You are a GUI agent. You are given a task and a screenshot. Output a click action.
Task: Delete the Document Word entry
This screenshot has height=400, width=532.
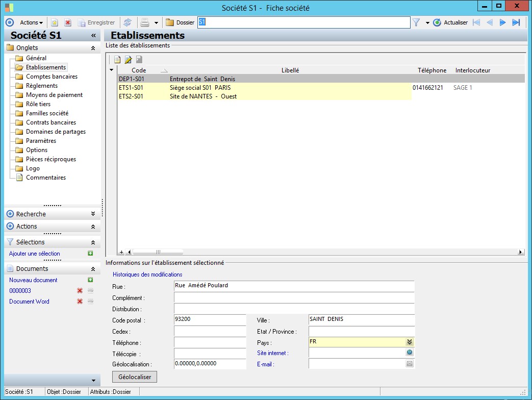(x=80, y=302)
